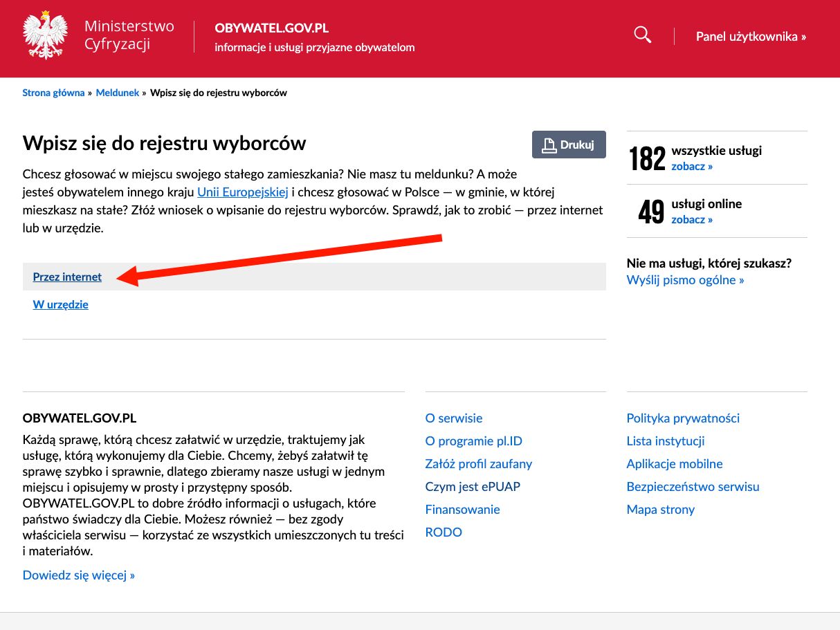Click Załóż profil zaufany link

(x=479, y=463)
